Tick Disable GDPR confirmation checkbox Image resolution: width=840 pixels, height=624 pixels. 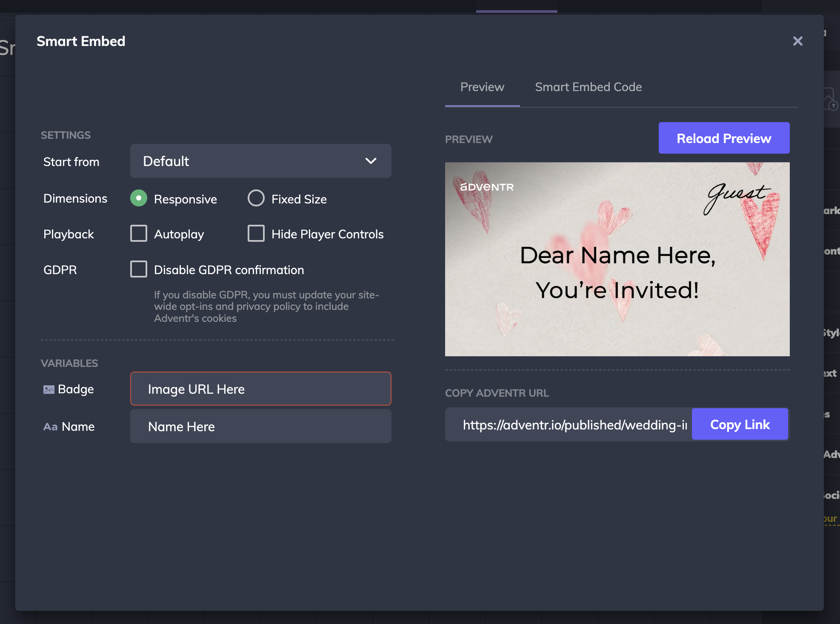(139, 269)
